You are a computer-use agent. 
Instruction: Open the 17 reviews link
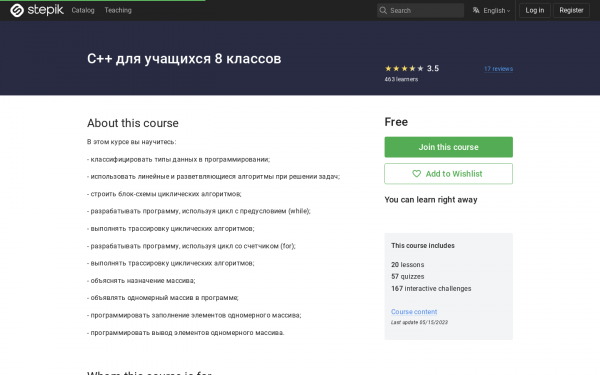(x=498, y=69)
